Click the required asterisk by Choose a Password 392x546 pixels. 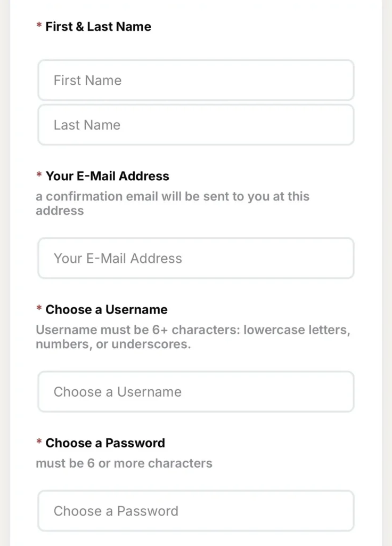39,443
